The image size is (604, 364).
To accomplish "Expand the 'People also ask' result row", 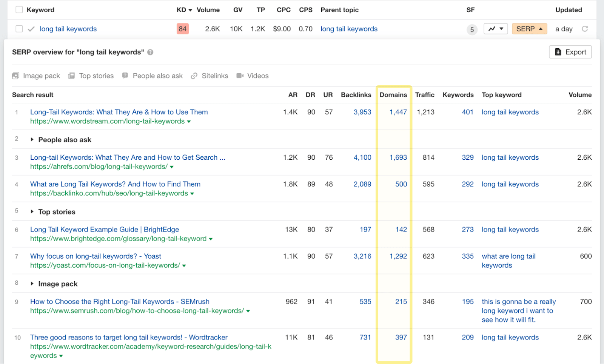I will 32,140.
